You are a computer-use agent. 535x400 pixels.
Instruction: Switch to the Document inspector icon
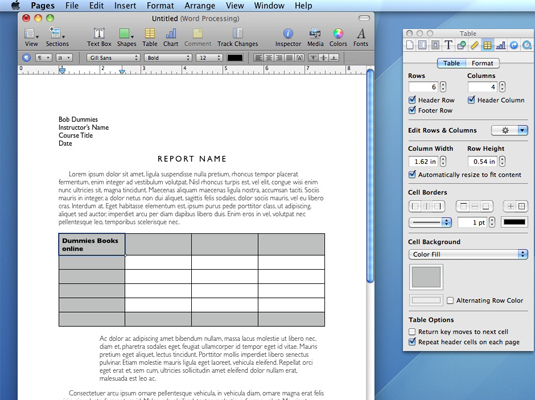coord(409,45)
